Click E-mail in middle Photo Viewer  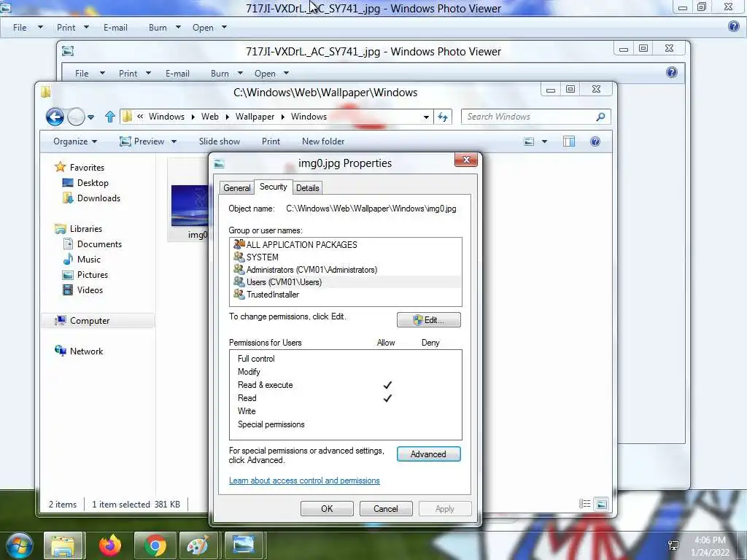click(x=177, y=74)
